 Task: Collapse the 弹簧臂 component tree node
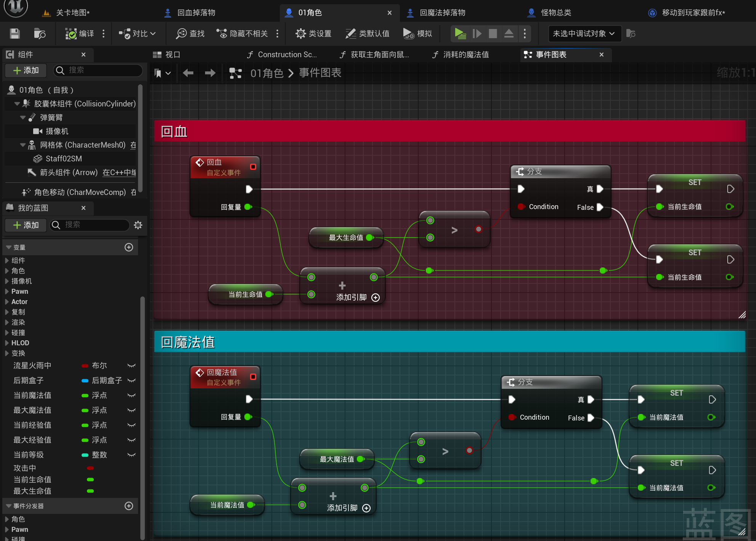pyautogui.click(x=23, y=118)
